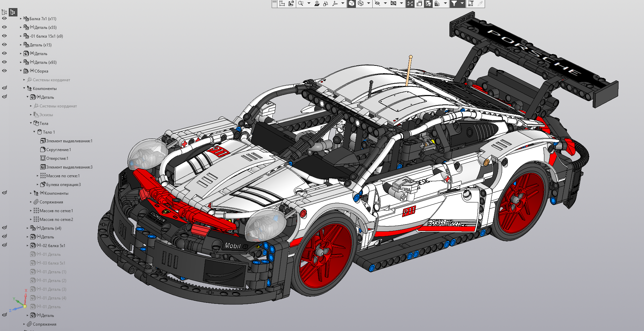Collapse the Тела node in the tree

31,123
